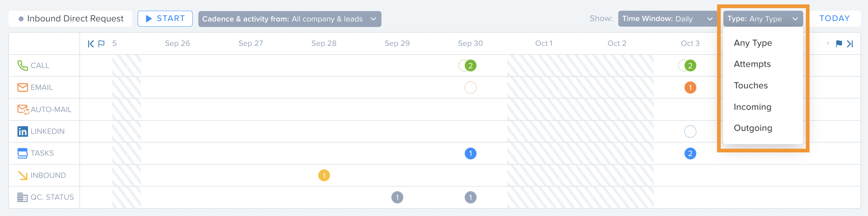The image size is (868, 216).
Task: Click the LinkedIn logo icon
Action: coord(23,131)
